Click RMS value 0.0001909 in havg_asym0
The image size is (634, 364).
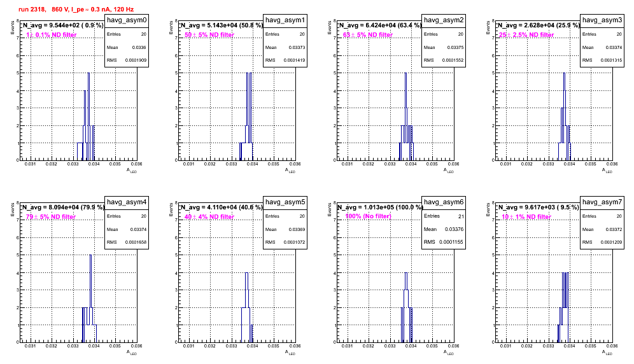pyautogui.click(x=136, y=60)
